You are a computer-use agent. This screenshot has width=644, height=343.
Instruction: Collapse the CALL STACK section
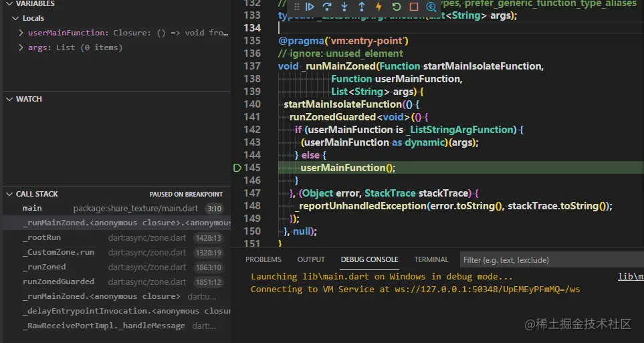click(9, 194)
